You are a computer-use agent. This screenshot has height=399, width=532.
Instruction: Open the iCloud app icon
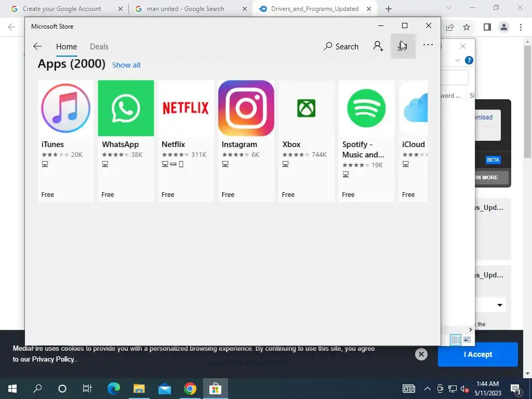click(x=413, y=108)
